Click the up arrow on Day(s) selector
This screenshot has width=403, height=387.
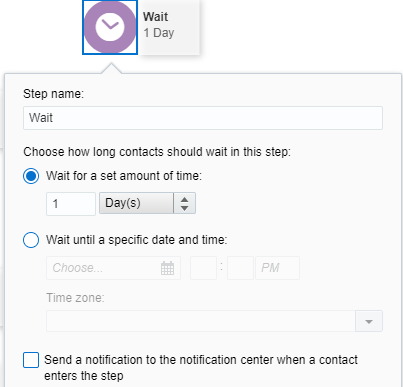point(184,199)
